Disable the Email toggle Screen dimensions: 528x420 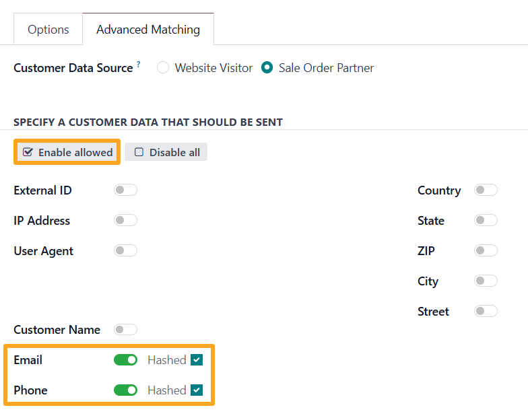tap(125, 360)
